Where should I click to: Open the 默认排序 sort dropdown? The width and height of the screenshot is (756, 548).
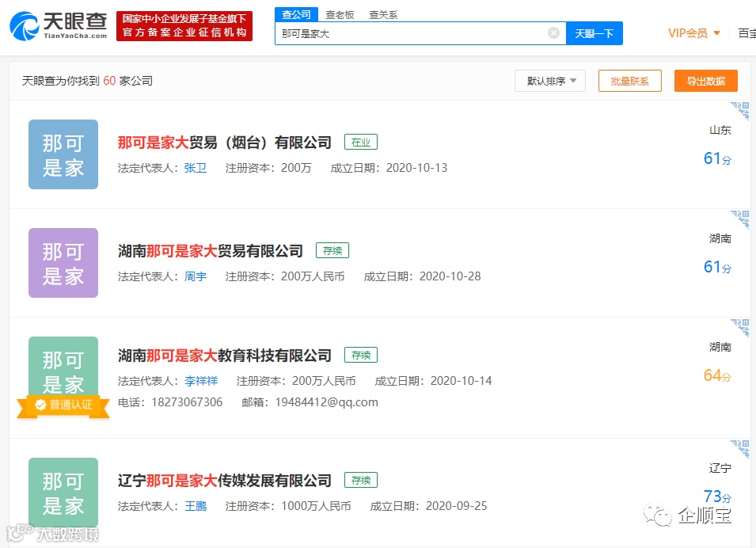coord(550,81)
